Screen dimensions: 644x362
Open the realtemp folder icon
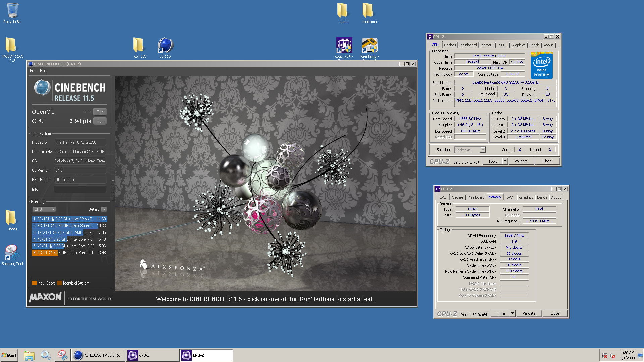click(369, 13)
